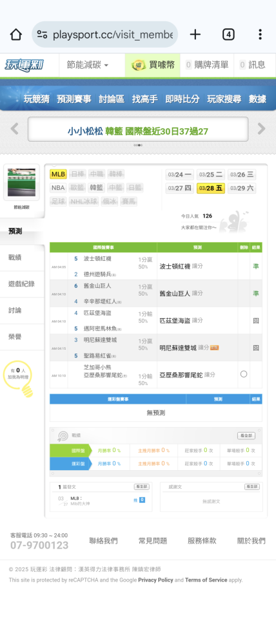This screenshot has height=644, width=276.
Task: Choose the 03/27 四 date tab
Action: tap(180, 188)
